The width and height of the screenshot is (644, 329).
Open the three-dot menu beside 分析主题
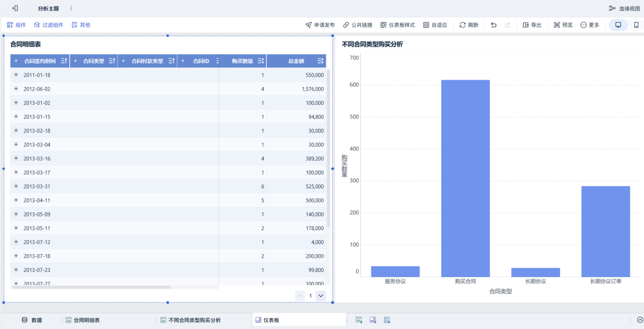coord(71,8)
